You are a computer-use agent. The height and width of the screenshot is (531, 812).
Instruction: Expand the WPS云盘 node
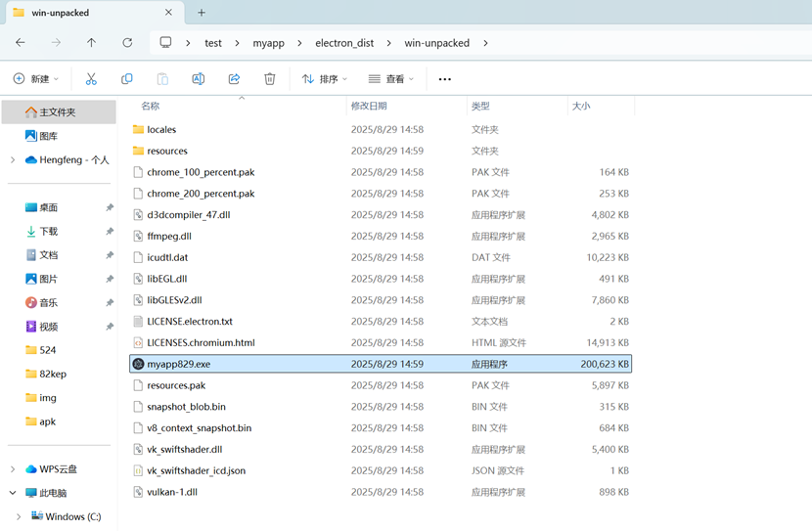(x=13, y=468)
